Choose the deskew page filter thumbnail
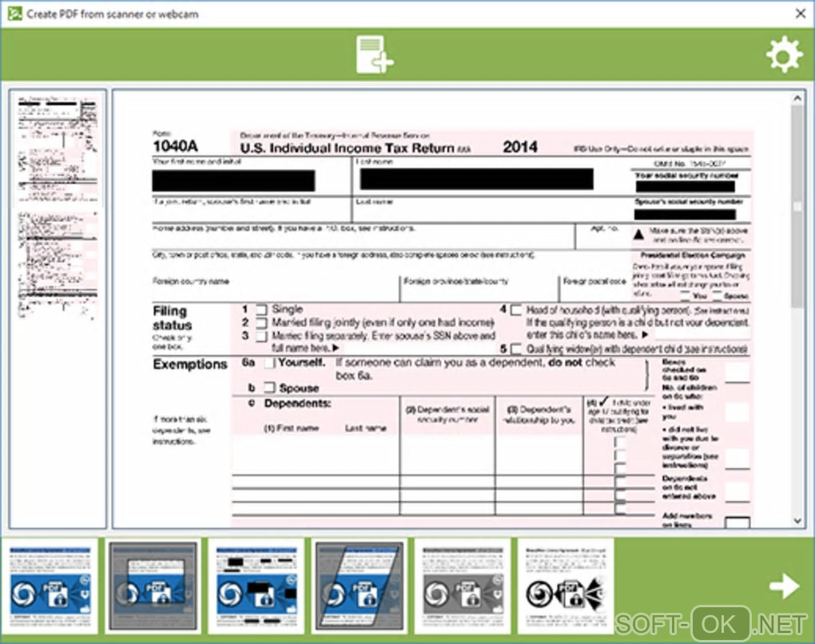The image size is (815, 644). [x=360, y=586]
